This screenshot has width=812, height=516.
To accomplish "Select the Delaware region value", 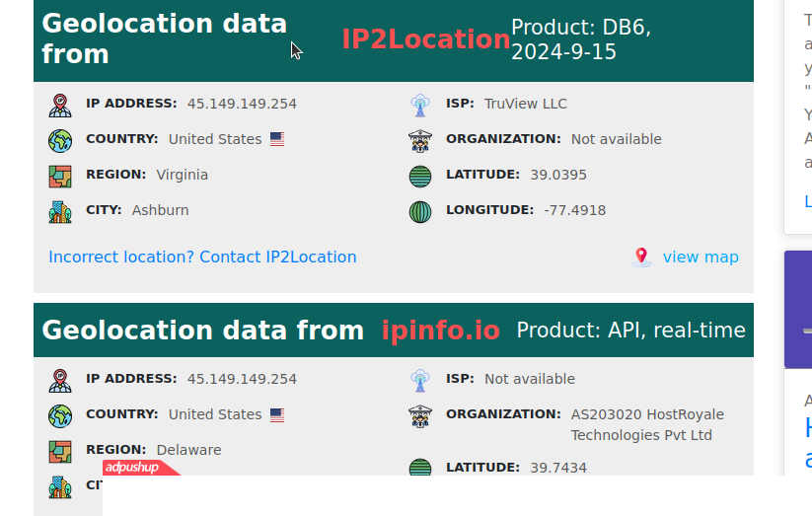I will [189, 450].
